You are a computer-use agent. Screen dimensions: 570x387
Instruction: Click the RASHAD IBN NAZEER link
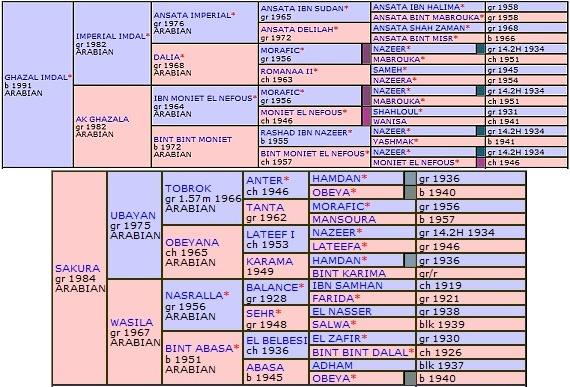coord(304,133)
